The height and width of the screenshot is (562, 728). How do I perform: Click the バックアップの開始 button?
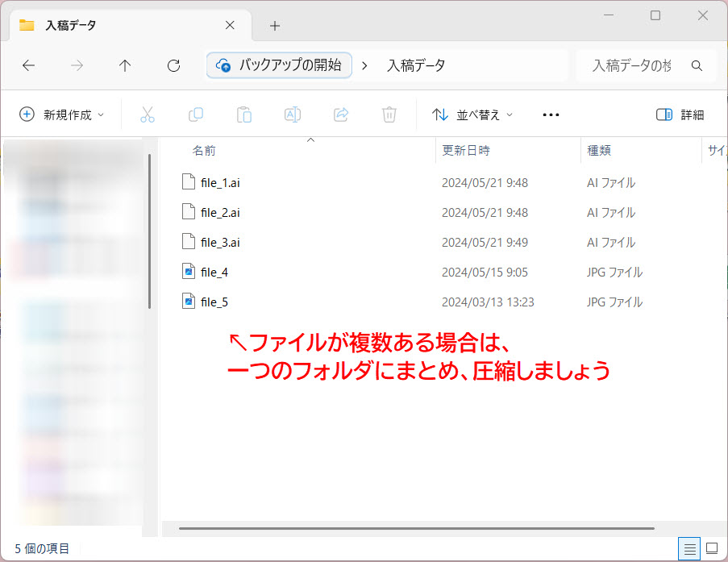(279, 66)
